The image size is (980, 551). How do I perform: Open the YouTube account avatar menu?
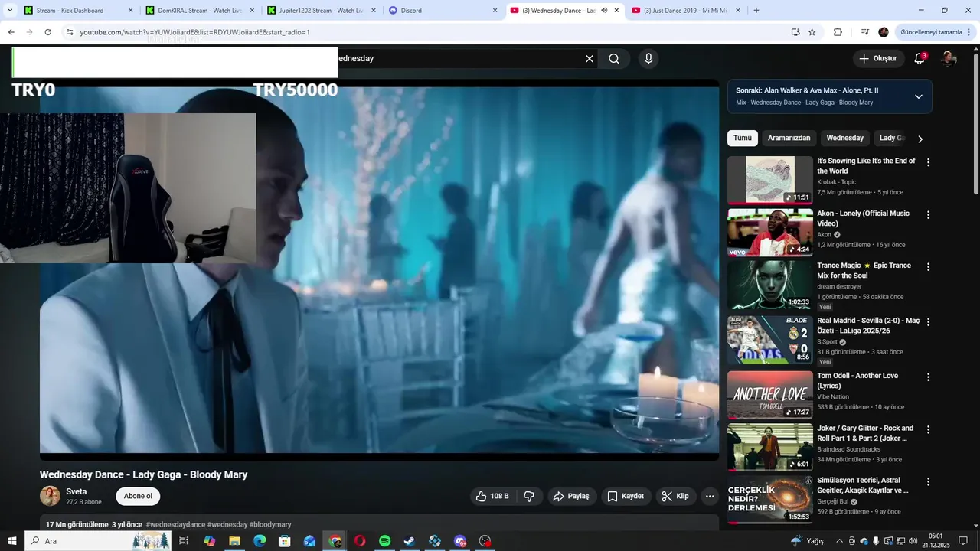pos(949,59)
